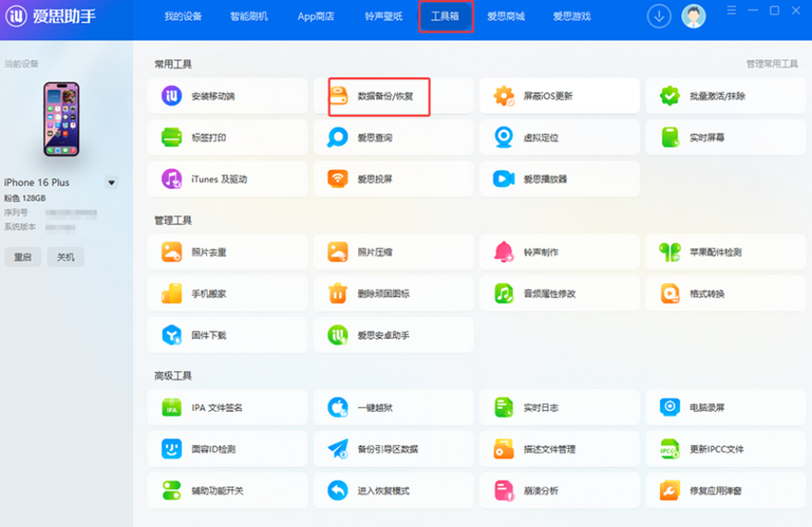
Task: Click the 常用工具 section heading
Action: (x=173, y=64)
